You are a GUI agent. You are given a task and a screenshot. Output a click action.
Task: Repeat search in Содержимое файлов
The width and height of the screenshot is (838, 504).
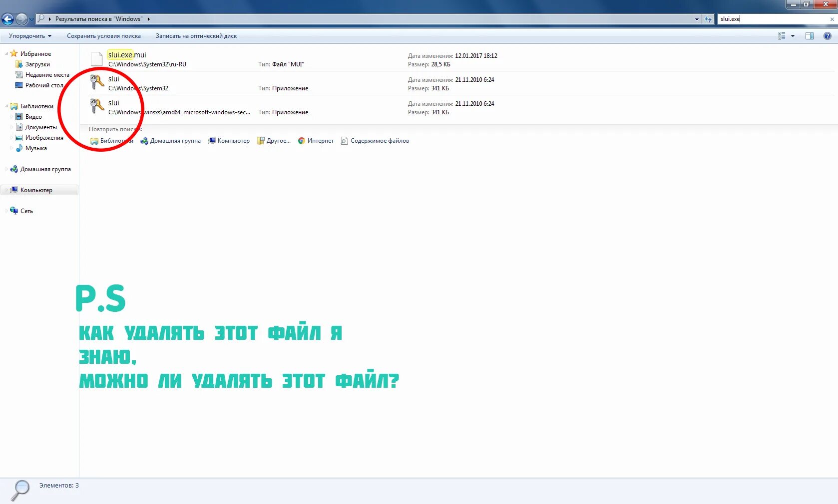(x=375, y=141)
